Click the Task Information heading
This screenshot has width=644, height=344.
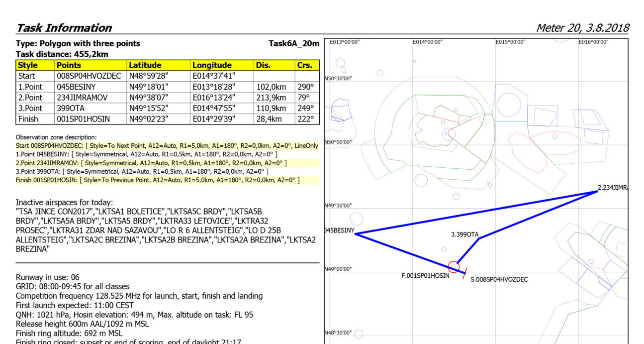point(64,28)
